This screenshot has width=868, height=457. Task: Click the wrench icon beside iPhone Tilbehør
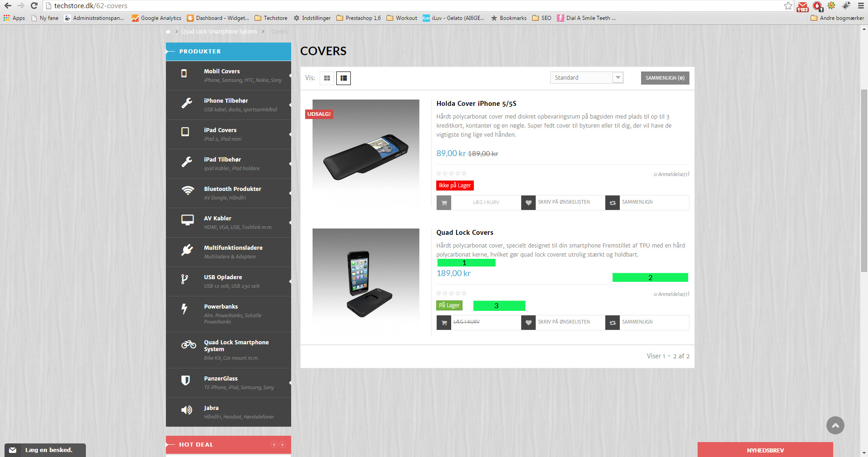point(187,103)
